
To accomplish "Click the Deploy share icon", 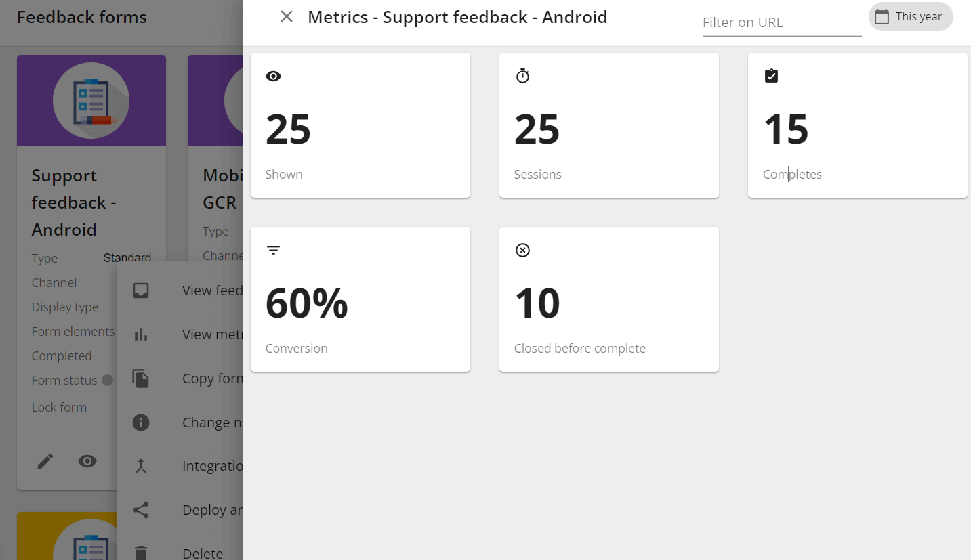I will (141, 509).
